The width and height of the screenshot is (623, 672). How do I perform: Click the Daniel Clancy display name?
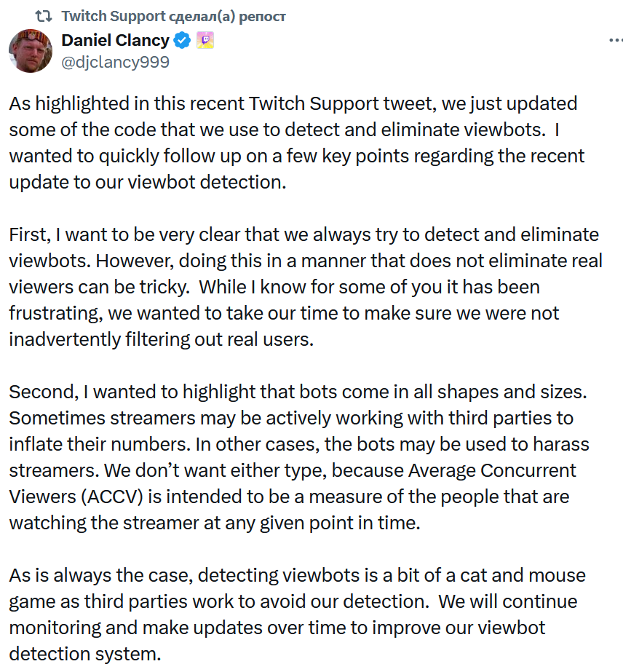pyautogui.click(x=115, y=40)
